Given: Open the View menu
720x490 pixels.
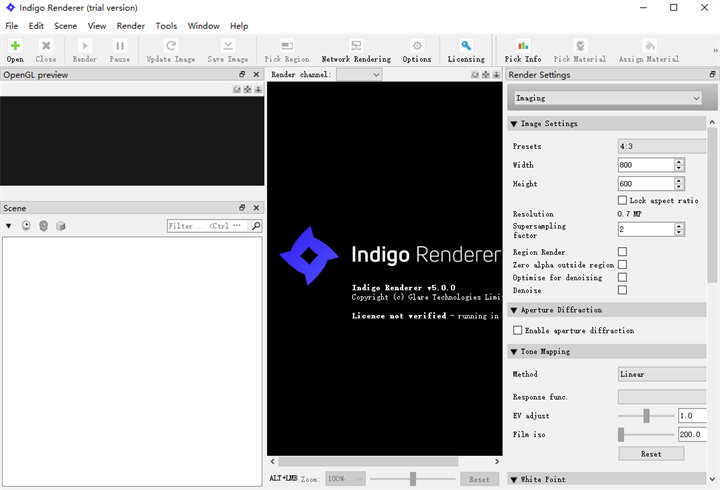Looking at the screenshot, I should (x=96, y=26).
